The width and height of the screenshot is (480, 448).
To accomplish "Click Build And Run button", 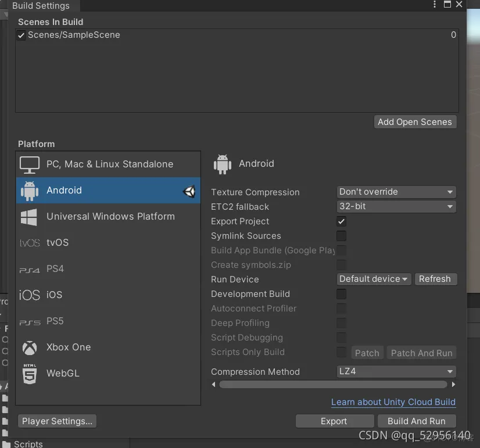I will 417,421.
